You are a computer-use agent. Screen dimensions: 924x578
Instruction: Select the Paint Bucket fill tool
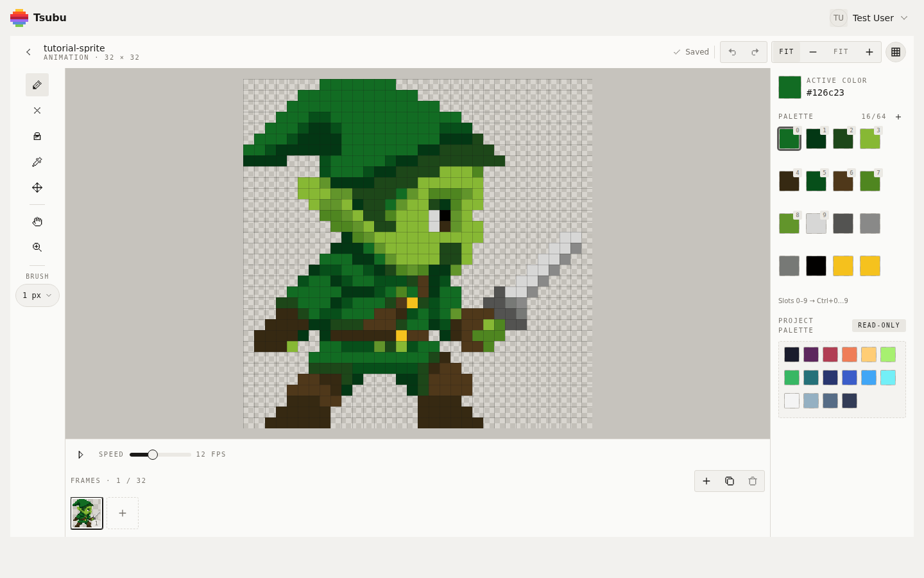[x=37, y=136]
